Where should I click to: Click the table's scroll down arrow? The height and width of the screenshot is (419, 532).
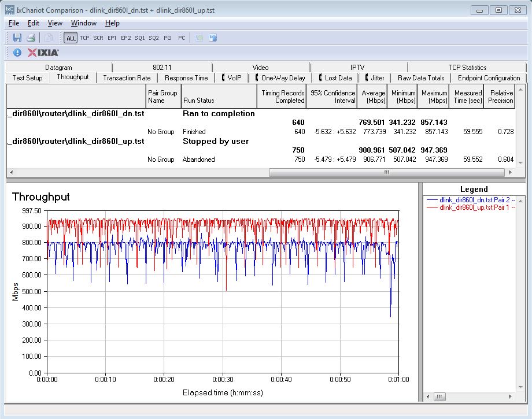tap(520, 163)
